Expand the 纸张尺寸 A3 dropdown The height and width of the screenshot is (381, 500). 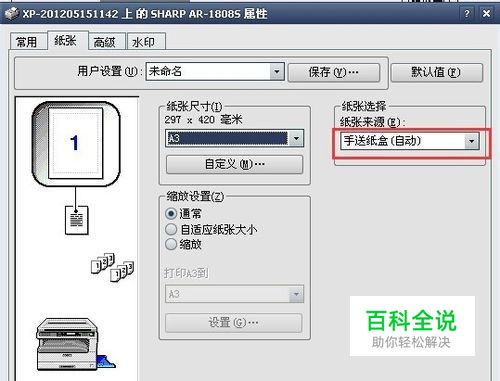tap(234, 138)
